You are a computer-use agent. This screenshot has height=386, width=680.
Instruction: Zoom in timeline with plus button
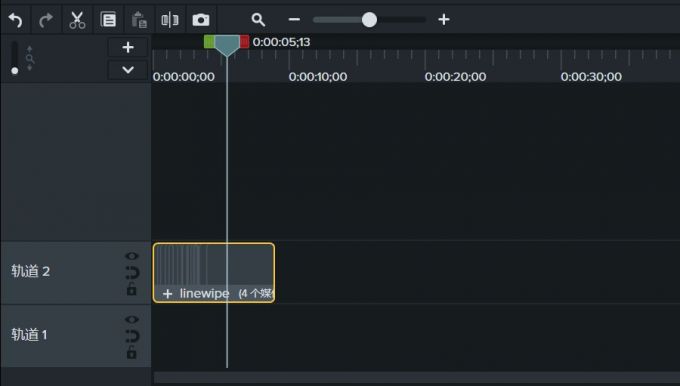coord(444,20)
